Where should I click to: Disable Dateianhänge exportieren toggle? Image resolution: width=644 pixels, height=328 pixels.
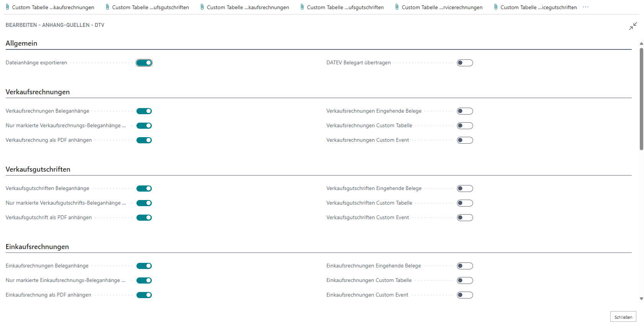(144, 63)
